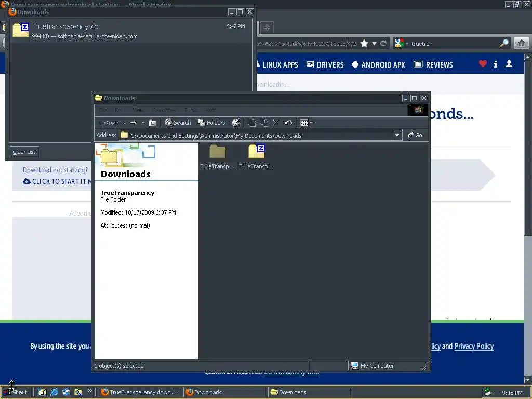
Task: Open Search pane in Explorer toolbar
Action: (178, 123)
